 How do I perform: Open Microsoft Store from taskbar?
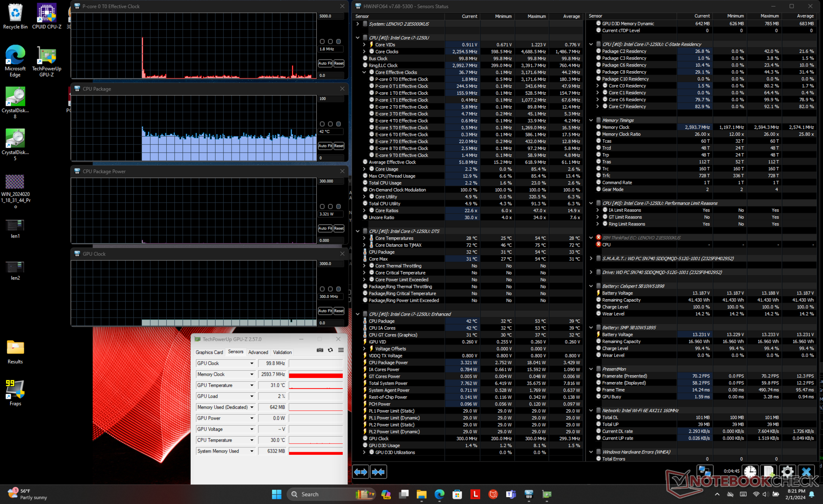[x=457, y=494]
